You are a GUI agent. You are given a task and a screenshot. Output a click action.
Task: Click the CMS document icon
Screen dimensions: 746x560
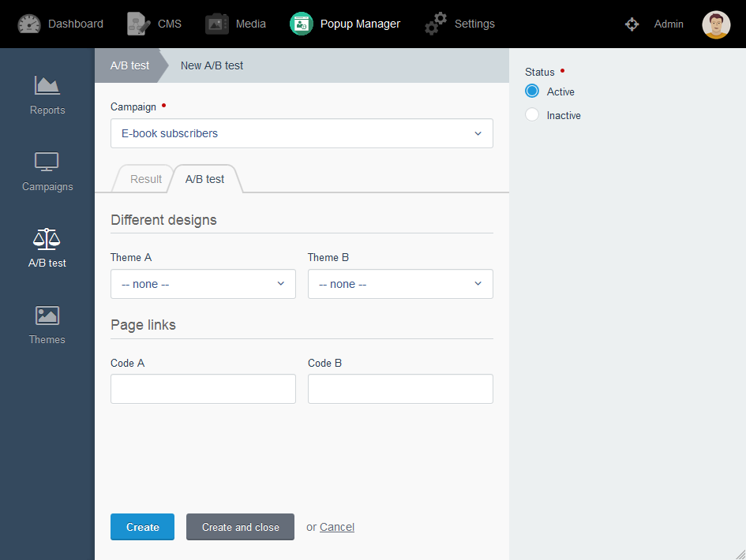[138, 24]
